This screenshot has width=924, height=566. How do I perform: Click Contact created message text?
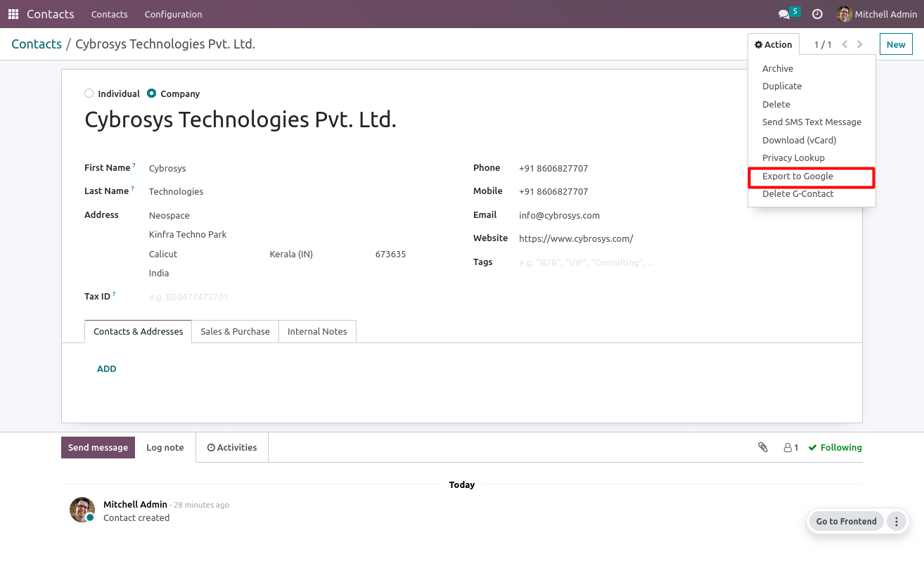[x=136, y=517]
